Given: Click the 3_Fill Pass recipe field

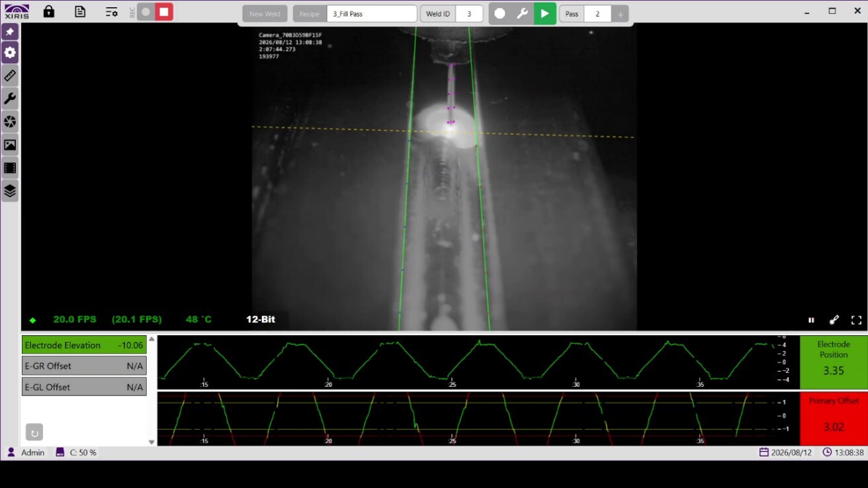Looking at the screenshot, I should click(x=372, y=14).
